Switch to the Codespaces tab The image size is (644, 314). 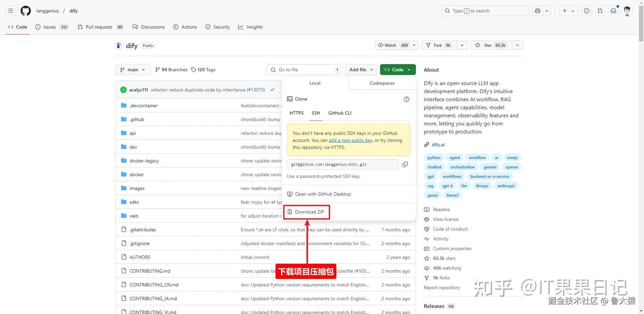[381, 83]
